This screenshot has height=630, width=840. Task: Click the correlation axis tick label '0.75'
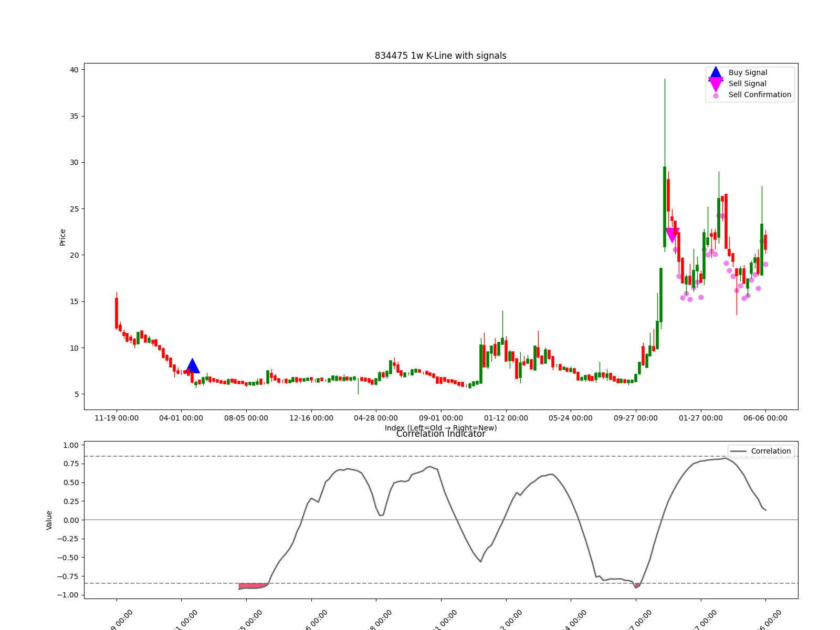click(x=71, y=464)
